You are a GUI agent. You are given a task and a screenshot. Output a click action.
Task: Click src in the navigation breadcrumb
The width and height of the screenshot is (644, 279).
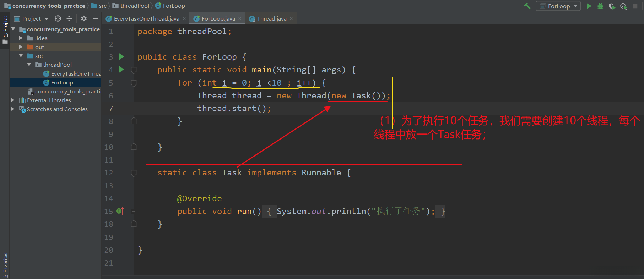point(99,6)
